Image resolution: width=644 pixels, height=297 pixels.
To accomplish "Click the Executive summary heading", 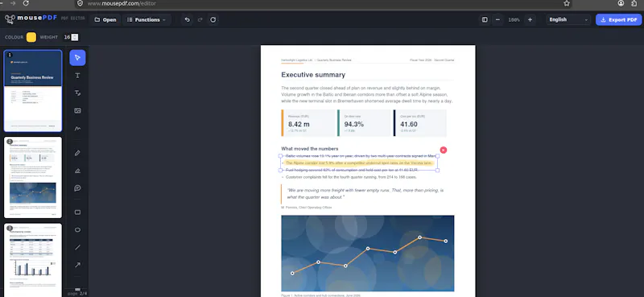I will [313, 75].
